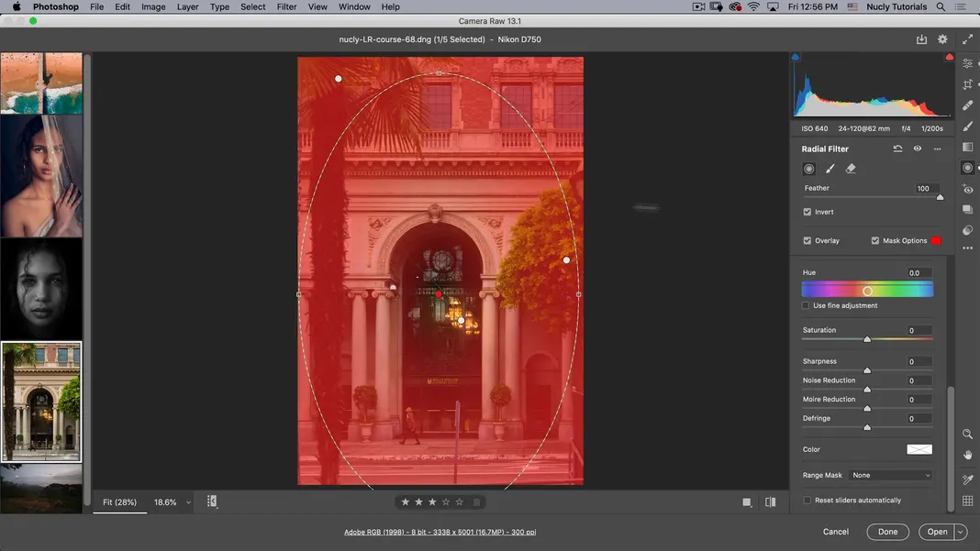Open the Color swatch picker
Viewport: 980px width, 551px height.
click(x=919, y=449)
